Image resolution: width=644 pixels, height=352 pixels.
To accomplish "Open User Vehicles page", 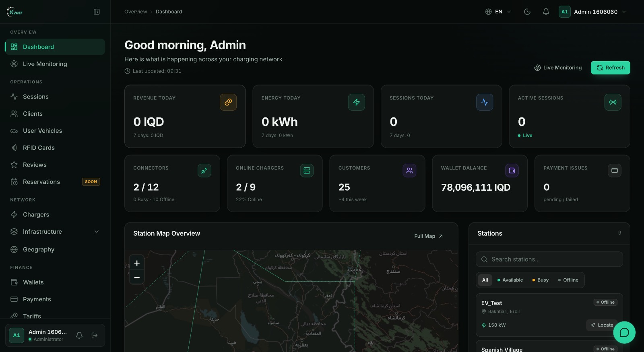I will (x=55, y=131).
